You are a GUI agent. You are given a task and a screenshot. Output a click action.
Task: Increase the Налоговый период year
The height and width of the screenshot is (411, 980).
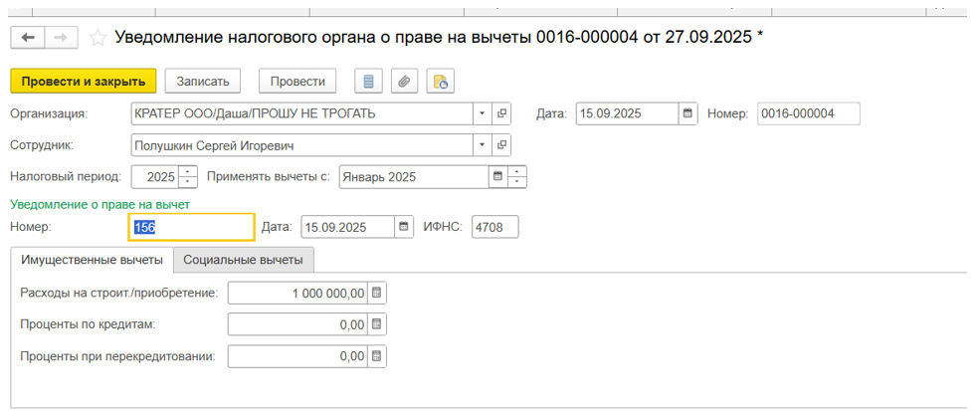click(x=188, y=172)
